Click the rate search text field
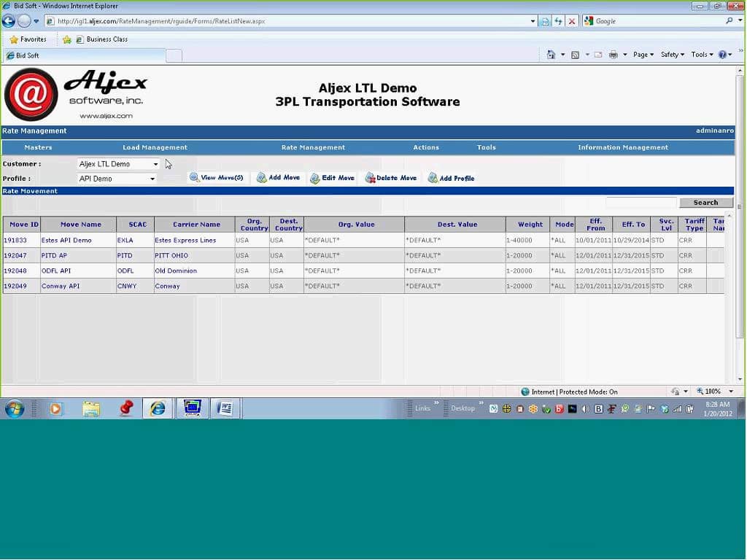This screenshot has height=560, width=747. [x=641, y=203]
